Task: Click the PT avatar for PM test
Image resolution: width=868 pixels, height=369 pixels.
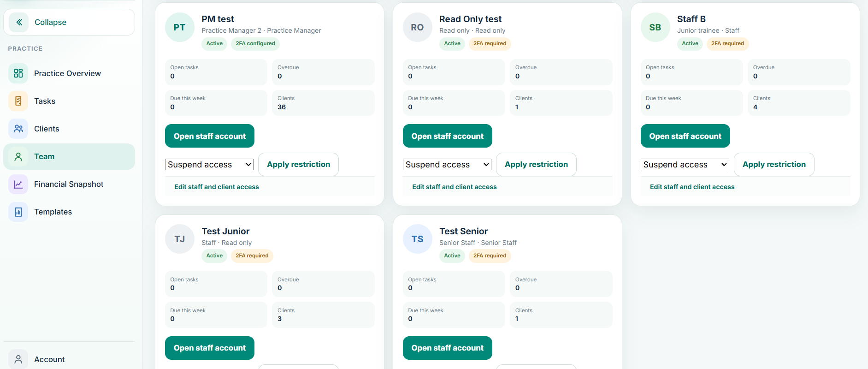Action: point(180,27)
